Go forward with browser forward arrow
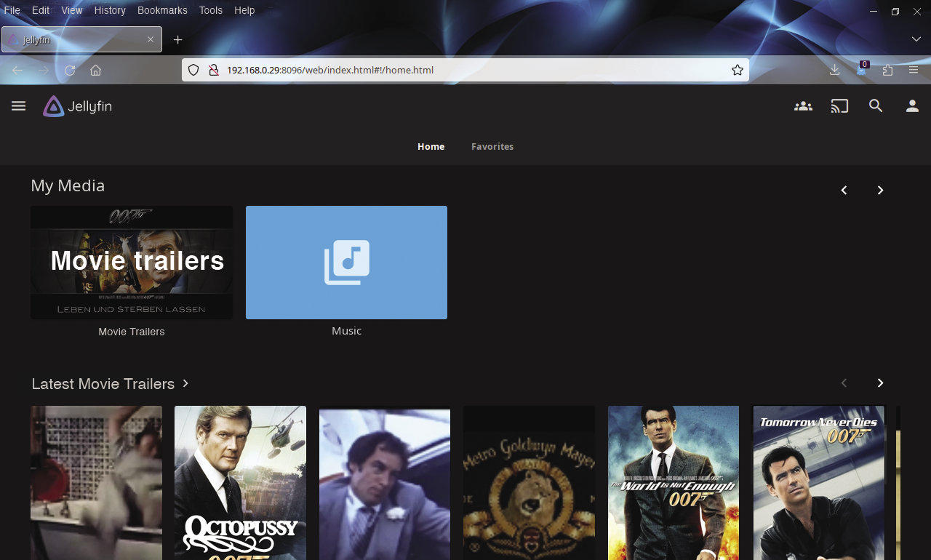The image size is (931, 560). (x=44, y=70)
